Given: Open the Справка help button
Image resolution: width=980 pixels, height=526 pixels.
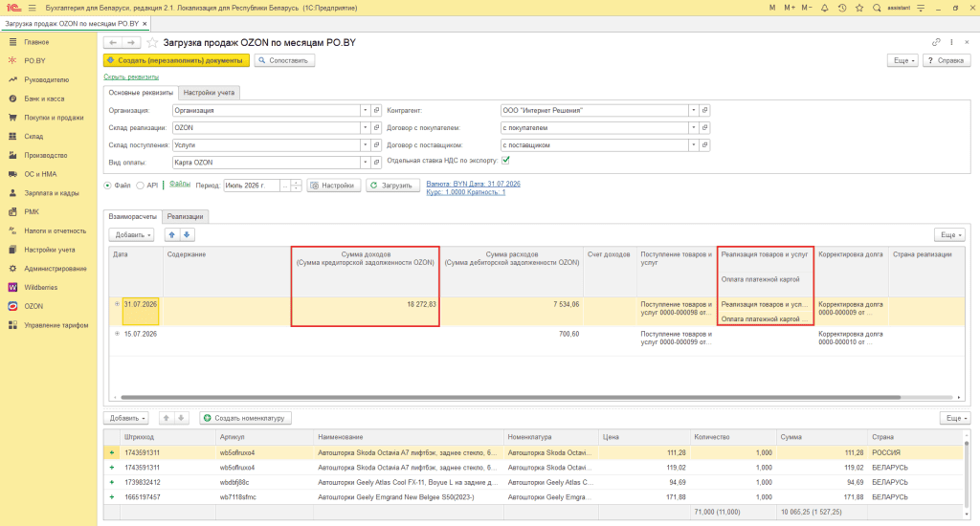Looking at the screenshot, I should 947,60.
